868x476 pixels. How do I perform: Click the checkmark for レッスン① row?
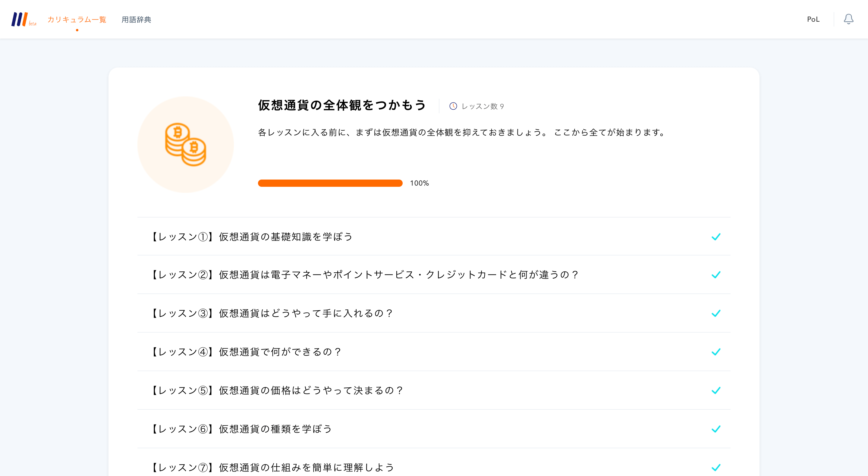pos(716,237)
